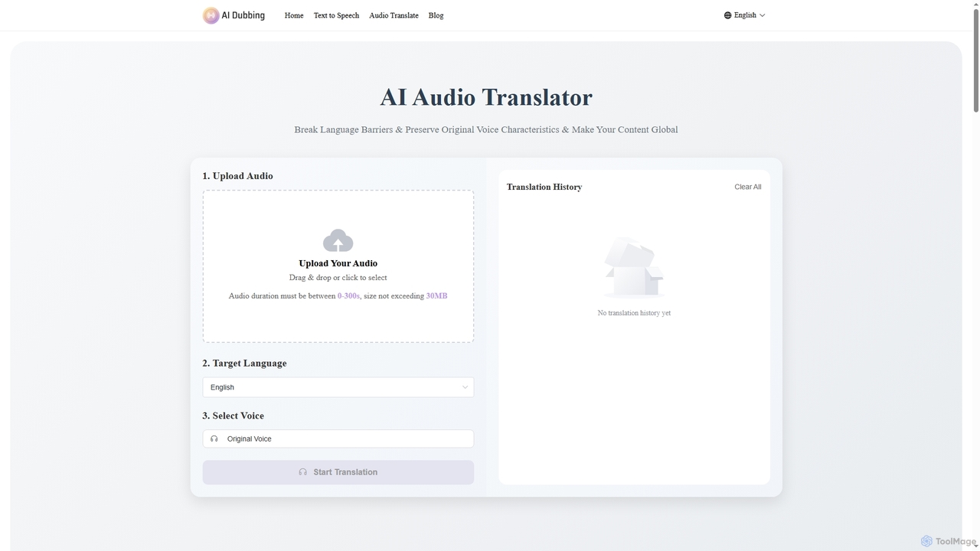Go to the Home menu item
The width and height of the screenshot is (980, 551).
[x=294, y=15]
